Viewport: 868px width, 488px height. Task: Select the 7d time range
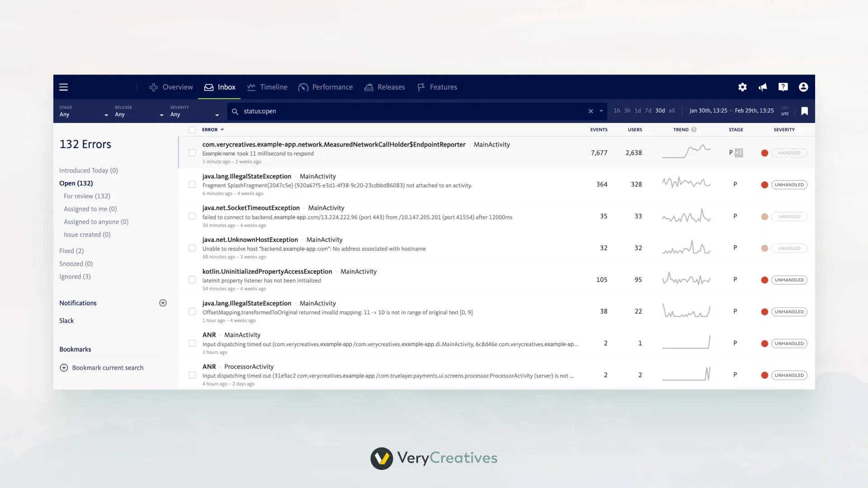tap(648, 111)
